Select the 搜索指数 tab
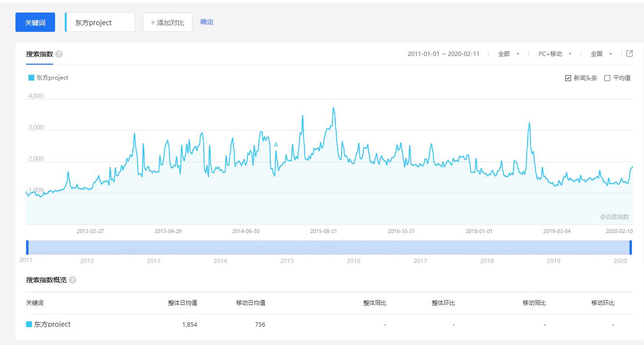 point(40,54)
